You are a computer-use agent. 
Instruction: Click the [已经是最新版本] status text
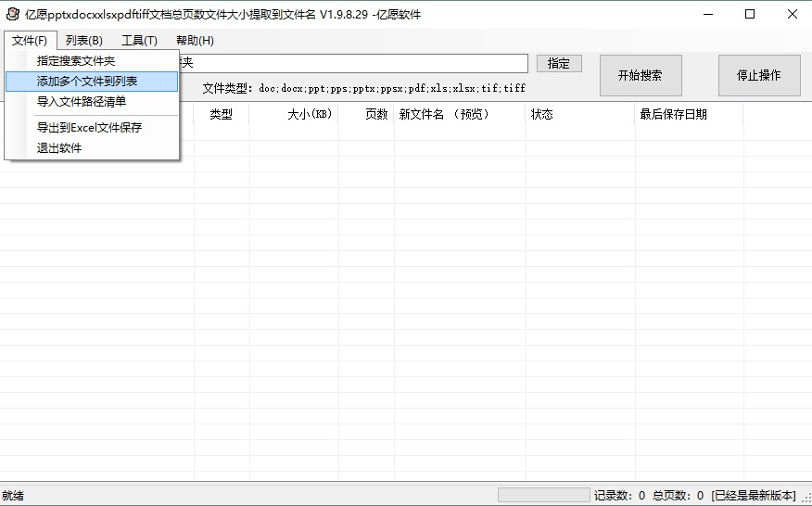754,496
